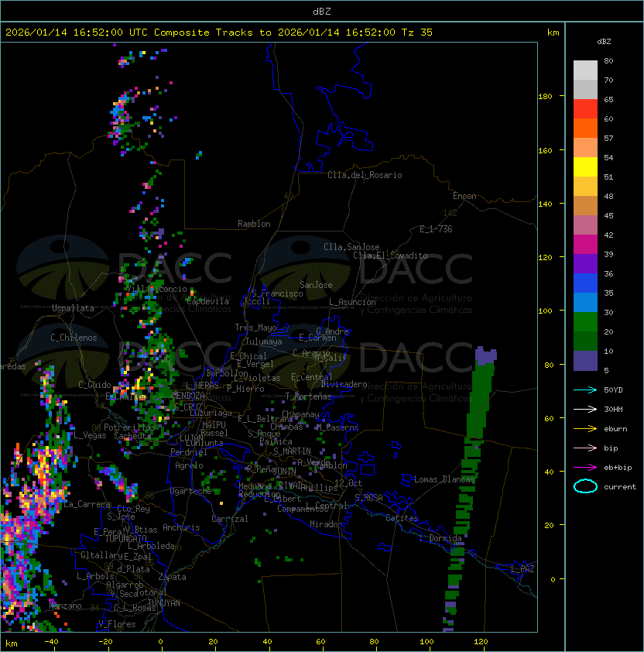
Task: Click the 'S_ROSA' map label
Action: point(368,498)
